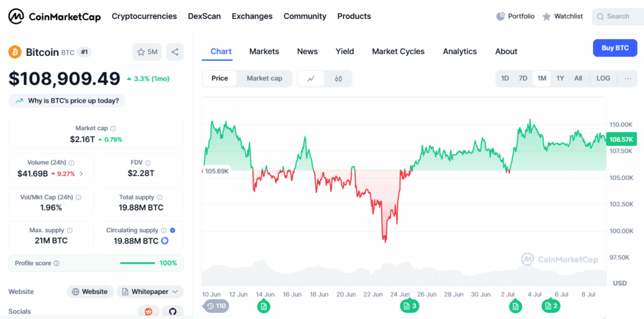Switch to line chart view icon
Screen dimensions: 644x319
(x=311, y=79)
